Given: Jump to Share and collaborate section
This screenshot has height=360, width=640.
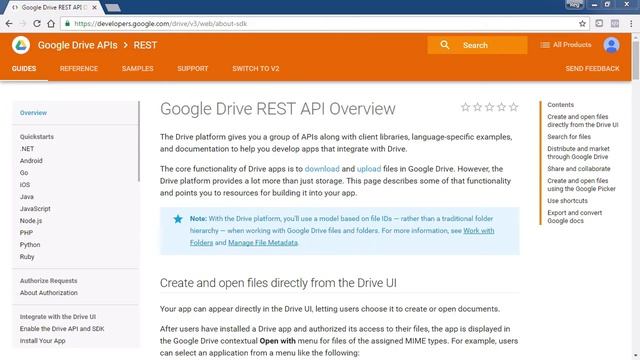Looking at the screenshot, I should click(x=579, y=169).
